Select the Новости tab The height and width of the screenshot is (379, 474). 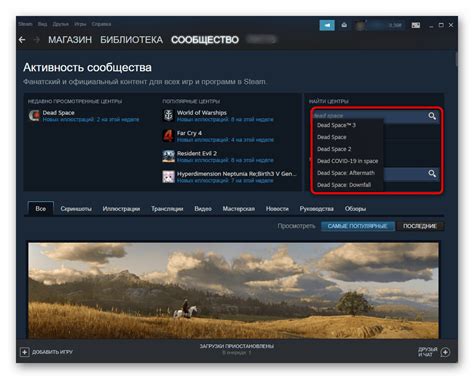point(277,209)
